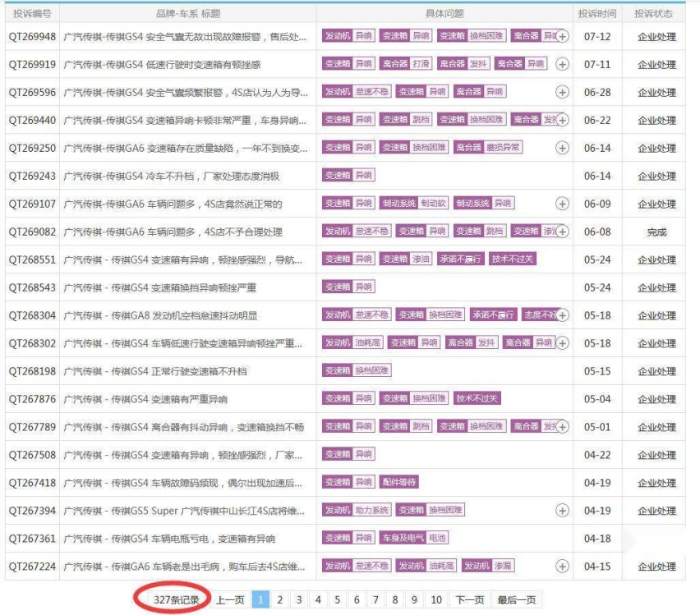Click complaint number QT267418
Viewport: 700px width, 615px height.
[32, 483]
